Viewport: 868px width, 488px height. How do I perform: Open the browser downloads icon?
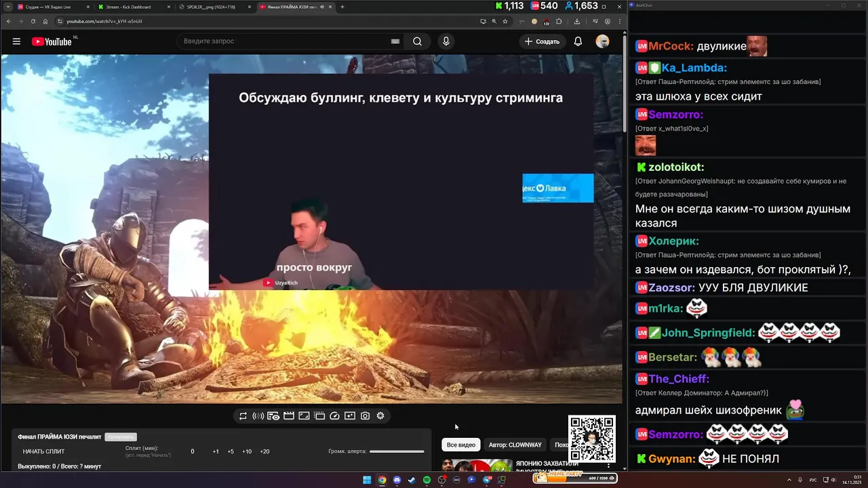pos(577,21)
